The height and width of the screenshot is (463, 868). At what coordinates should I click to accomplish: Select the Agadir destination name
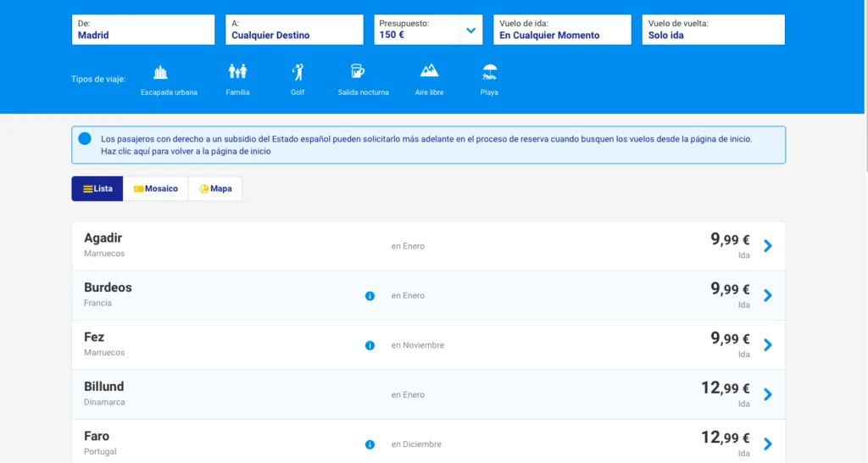coord(103,238)
